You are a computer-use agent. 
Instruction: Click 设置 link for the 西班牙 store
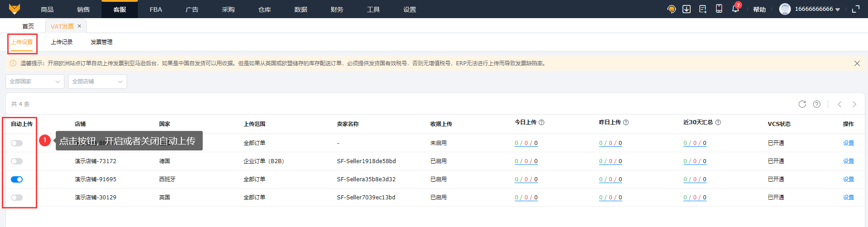pos(848,179)
